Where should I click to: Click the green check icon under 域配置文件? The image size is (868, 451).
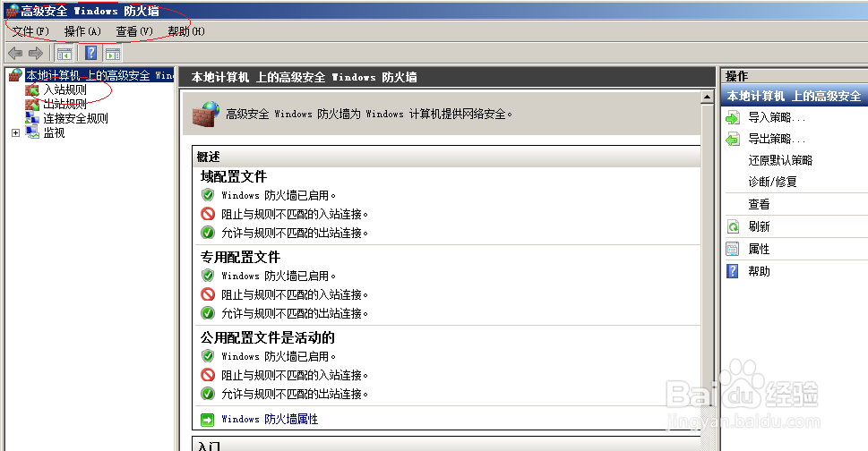coord(208,232)
